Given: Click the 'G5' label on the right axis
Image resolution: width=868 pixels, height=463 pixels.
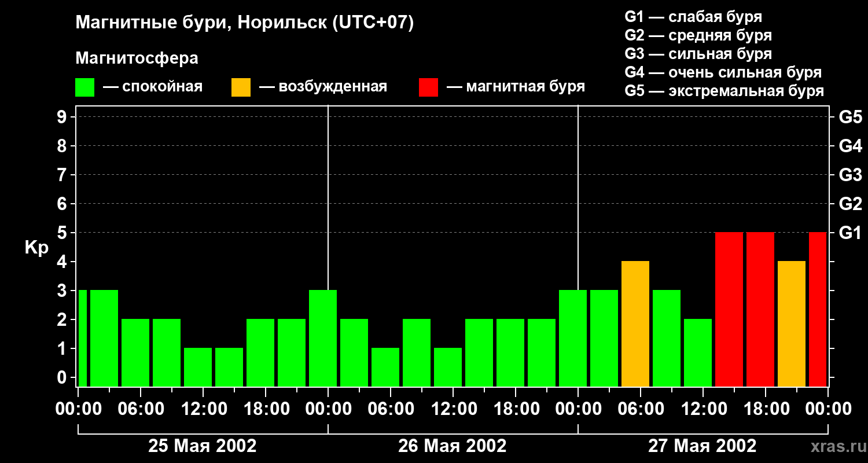Looking at the screenshot, I should coord(850,117).
